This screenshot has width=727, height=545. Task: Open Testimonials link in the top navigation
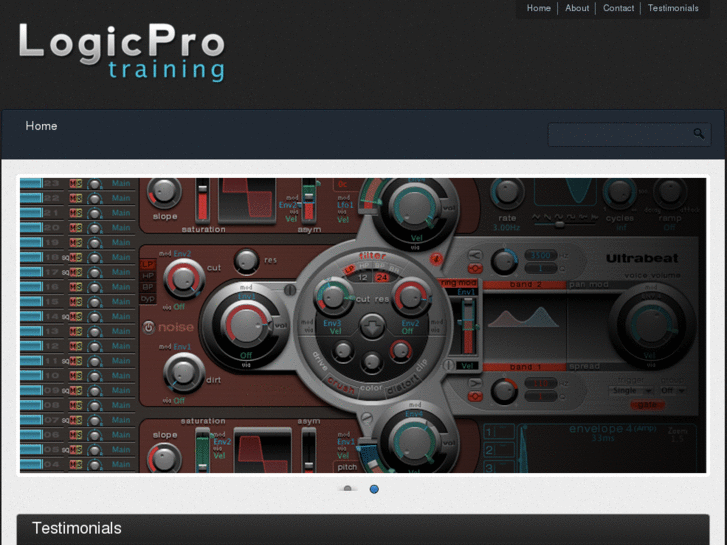click(x=673, y=8)
